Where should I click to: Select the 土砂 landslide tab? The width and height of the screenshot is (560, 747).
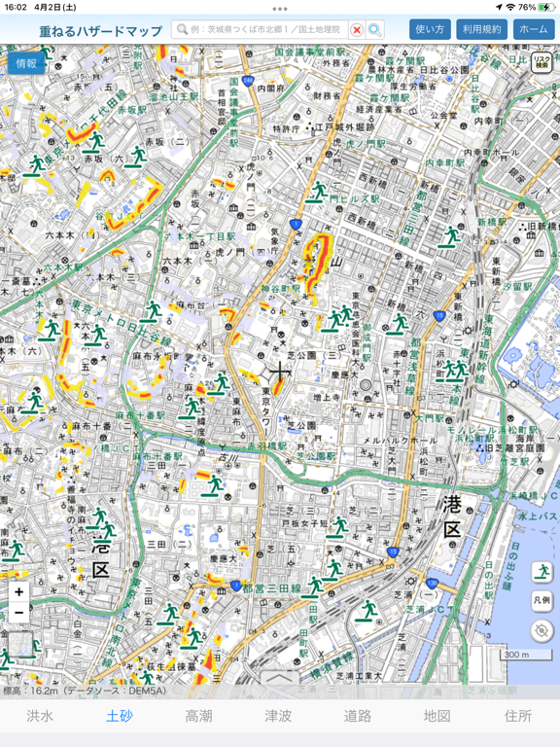[120, 716]
